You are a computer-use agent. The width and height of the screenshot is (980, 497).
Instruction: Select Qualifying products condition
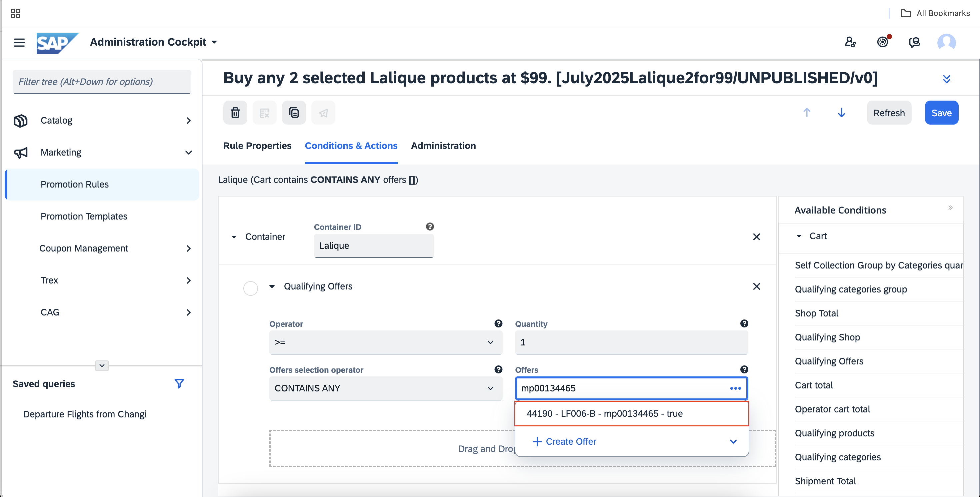[x=834, y=433]
